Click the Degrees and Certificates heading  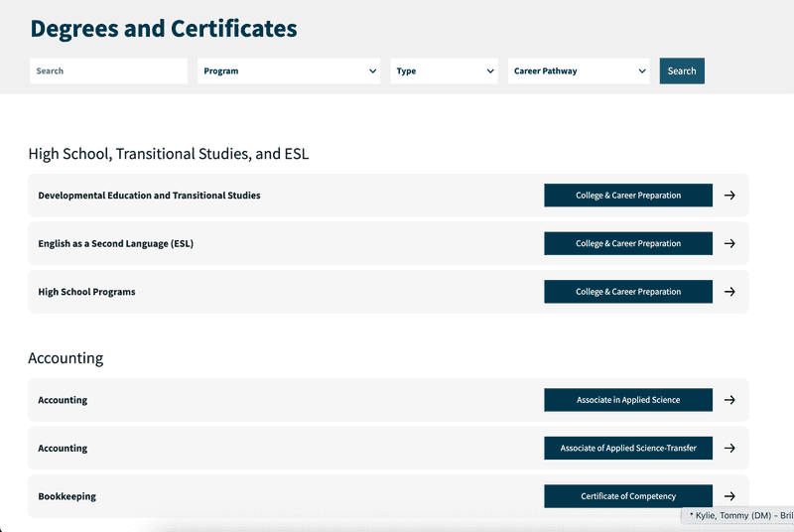164,29
